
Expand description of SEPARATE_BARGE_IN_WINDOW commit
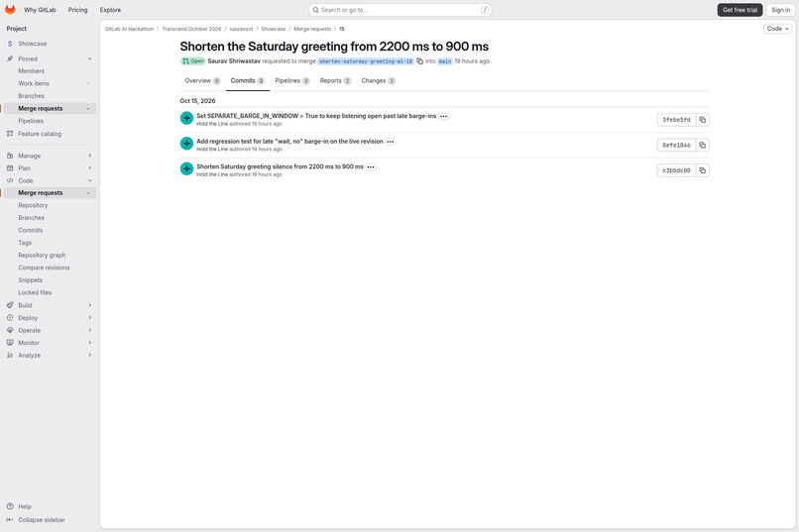point(443,116)
